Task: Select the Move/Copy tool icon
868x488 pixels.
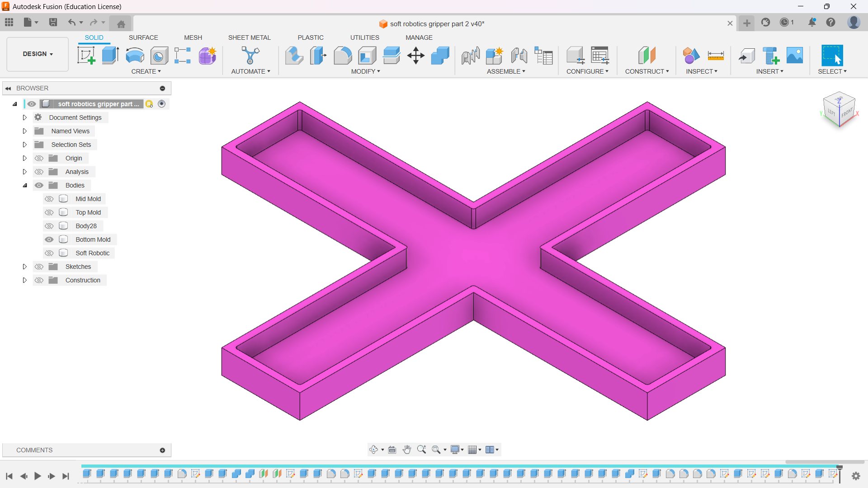Action: (x=415, y=56)
